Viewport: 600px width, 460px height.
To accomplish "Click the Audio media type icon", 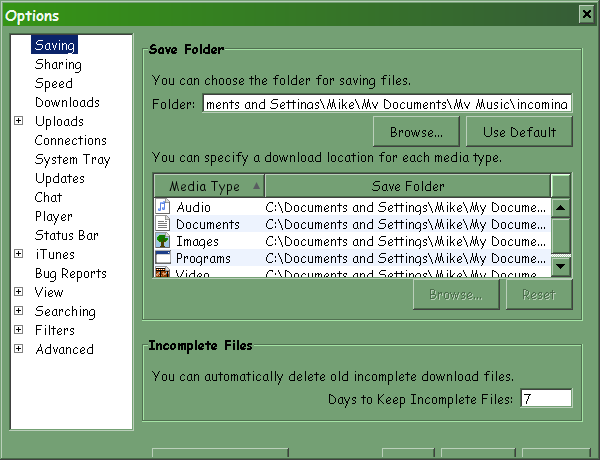I will 163,207.
